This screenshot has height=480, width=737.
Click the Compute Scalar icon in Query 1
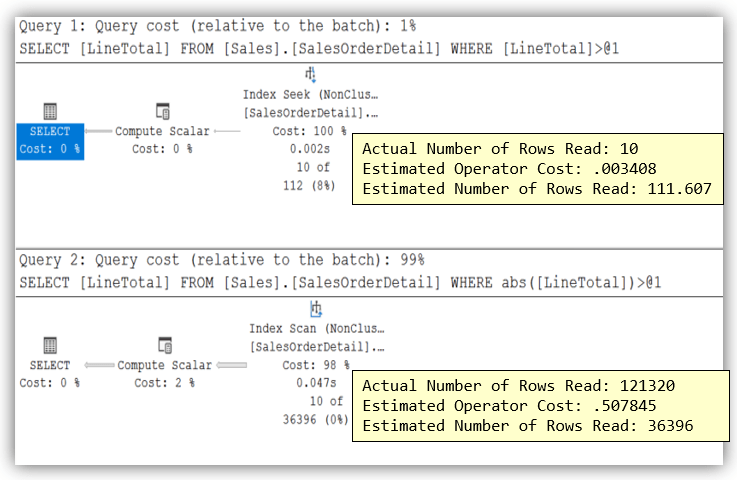point(163,112)
